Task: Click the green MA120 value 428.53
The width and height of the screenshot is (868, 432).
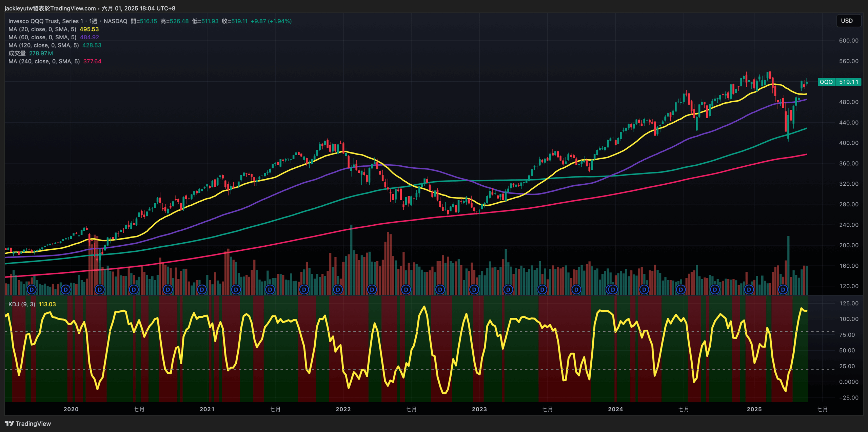Action: click(x=92, y=45)
